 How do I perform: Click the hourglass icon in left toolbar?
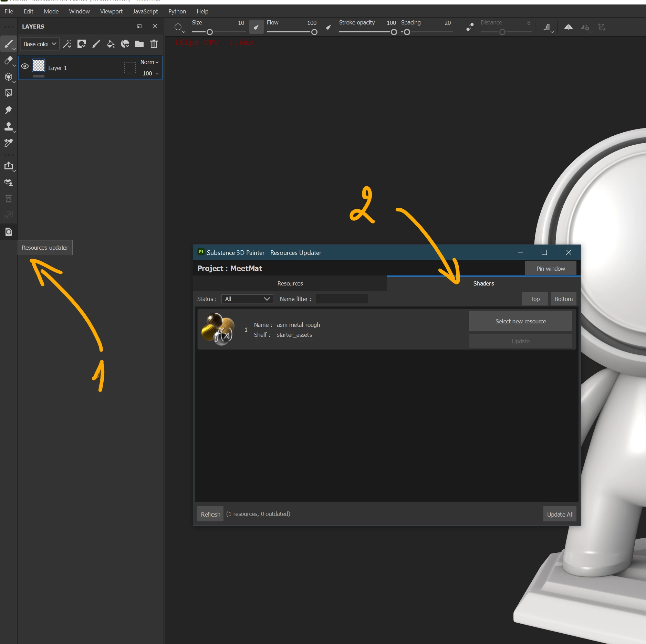click(x=8, y=199)
